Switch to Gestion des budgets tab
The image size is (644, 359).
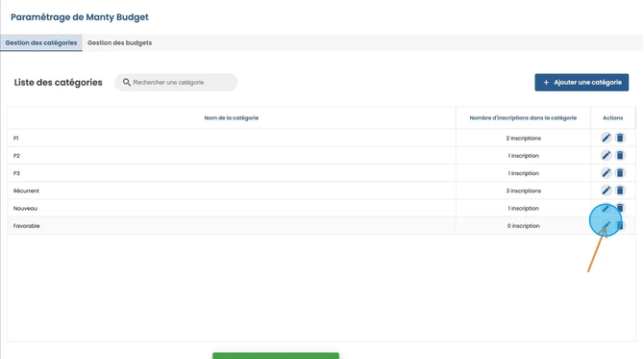click(x=119, y=42)
